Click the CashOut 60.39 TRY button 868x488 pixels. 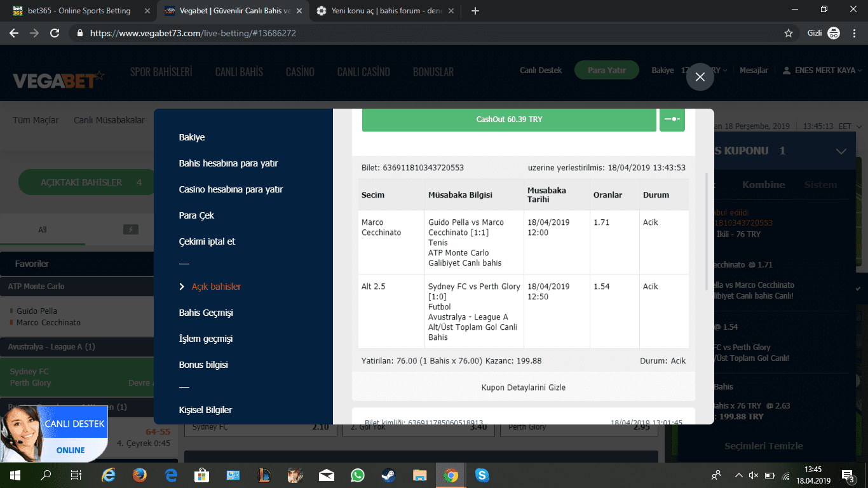[509, 119]
